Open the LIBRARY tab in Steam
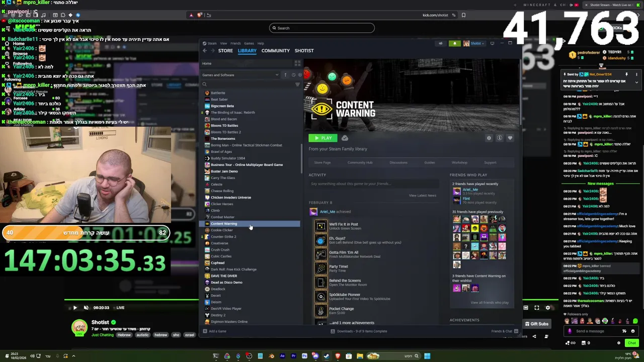Image resolution: width=644 pixels, height=362 pixels. 247,51
